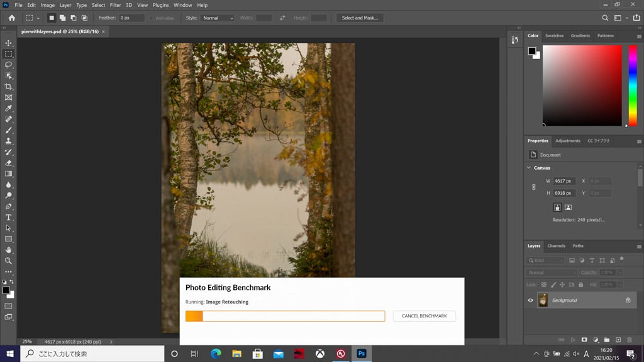
Task: Select the Crop tool
Action: pyautogui.click(x=9, y=87)
